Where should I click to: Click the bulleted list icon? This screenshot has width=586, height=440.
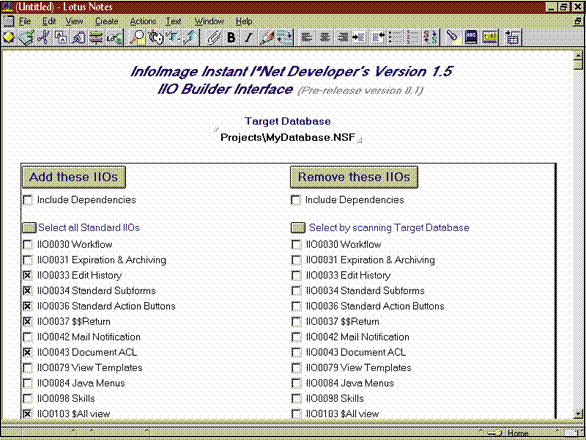point(395,37)
